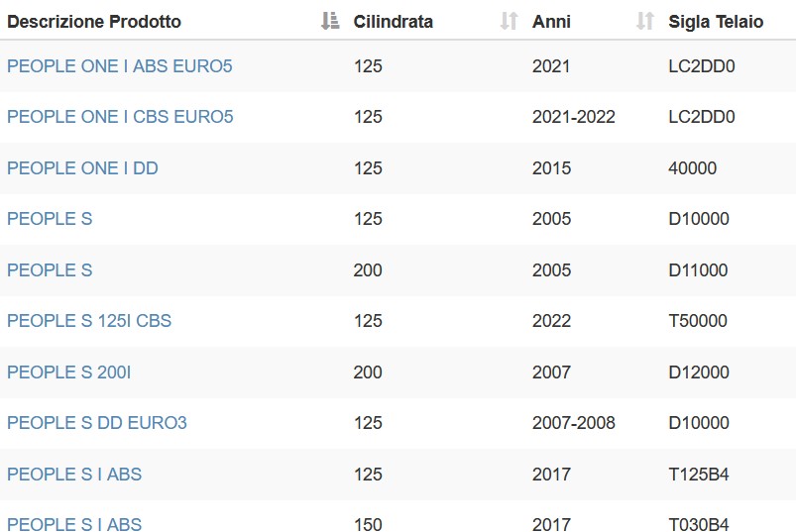796x532 pixels.
Task: Select the Cilindrata column header text
Action: click(393, 22)
